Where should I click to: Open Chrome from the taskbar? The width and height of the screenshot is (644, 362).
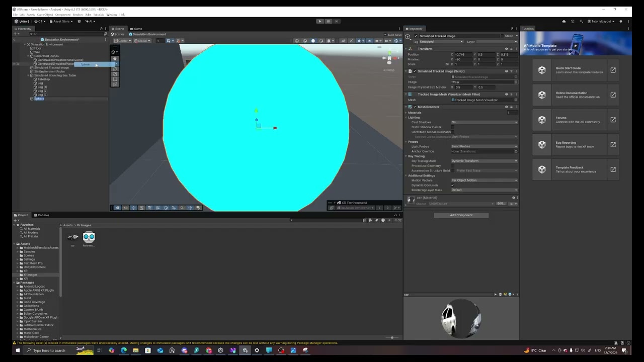[209, 350]
